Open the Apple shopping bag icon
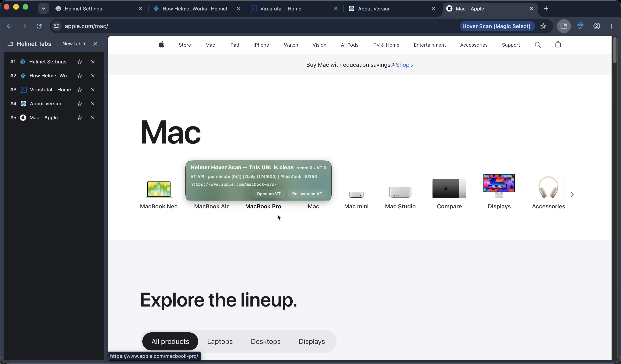 click(x=558, y=45)
